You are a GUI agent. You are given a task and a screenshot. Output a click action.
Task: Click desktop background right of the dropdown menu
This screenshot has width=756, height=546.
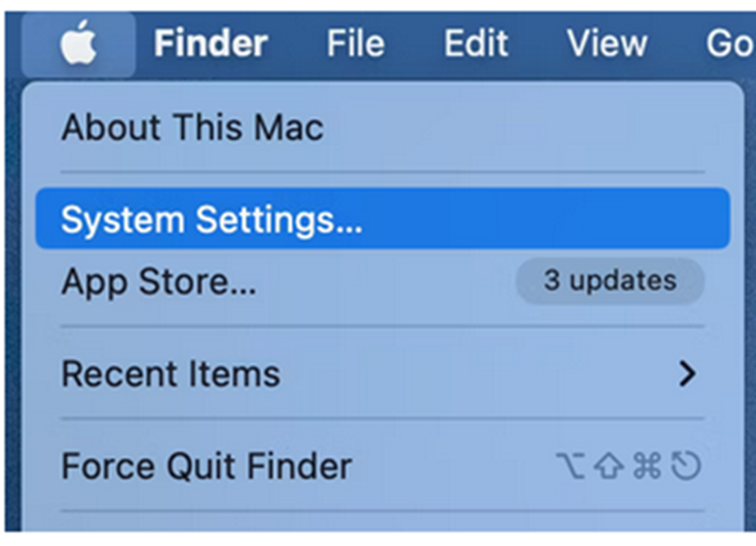click(750, 295)
